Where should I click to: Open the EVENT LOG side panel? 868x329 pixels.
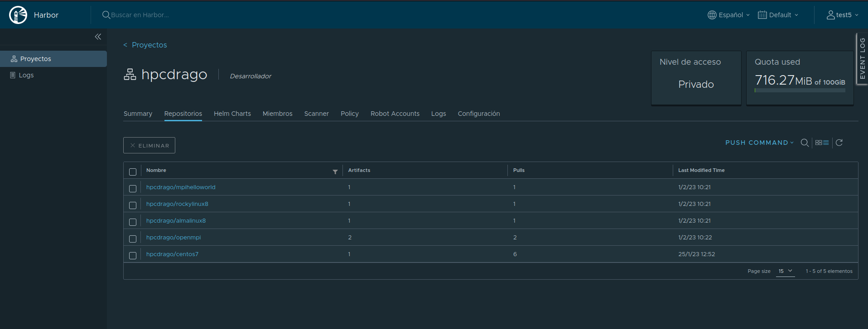862,58
